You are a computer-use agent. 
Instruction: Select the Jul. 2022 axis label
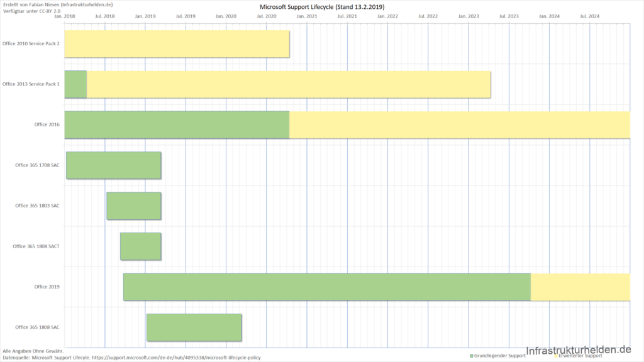(428, 16)
